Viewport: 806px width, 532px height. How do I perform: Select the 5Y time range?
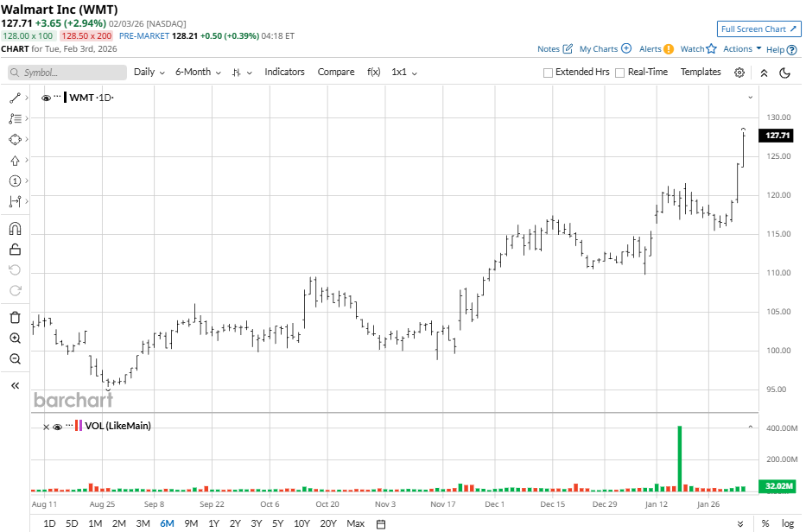277,523
